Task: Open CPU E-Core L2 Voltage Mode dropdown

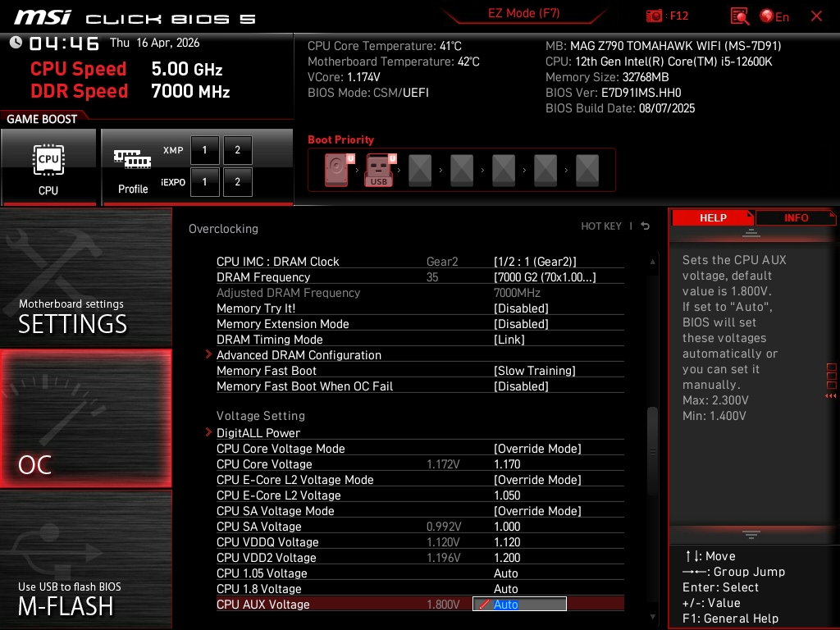Action: pyautogui.click(x=537, y=479)
